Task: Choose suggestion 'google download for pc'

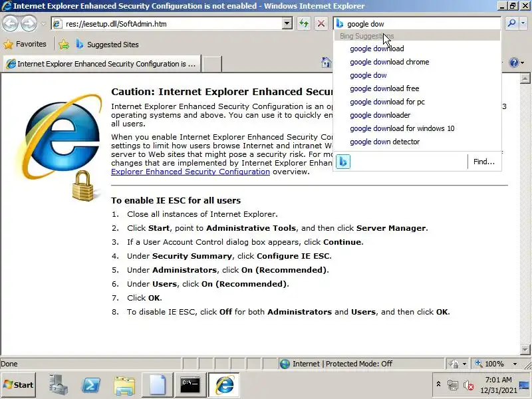Action: click(x=417, y=102)
